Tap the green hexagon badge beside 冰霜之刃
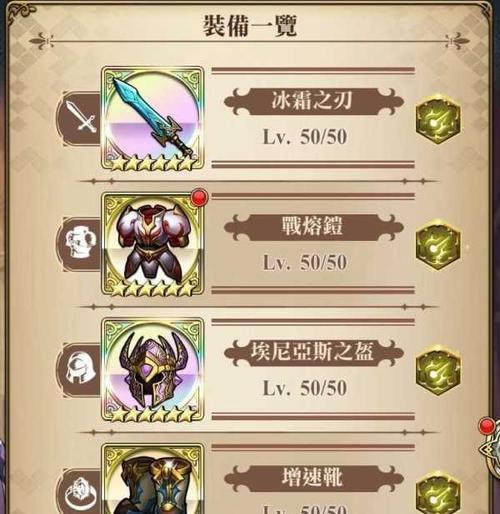 click(438, 119)
